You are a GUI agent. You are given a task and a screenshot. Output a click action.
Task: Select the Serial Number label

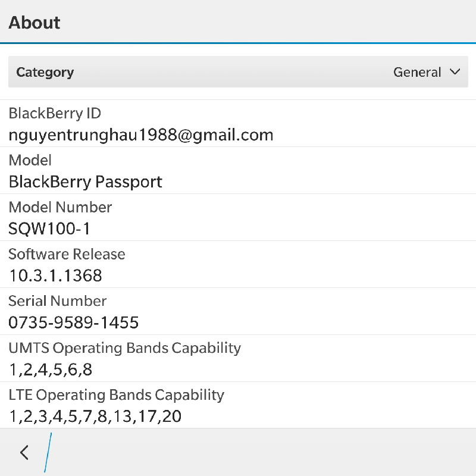[57, 301]
